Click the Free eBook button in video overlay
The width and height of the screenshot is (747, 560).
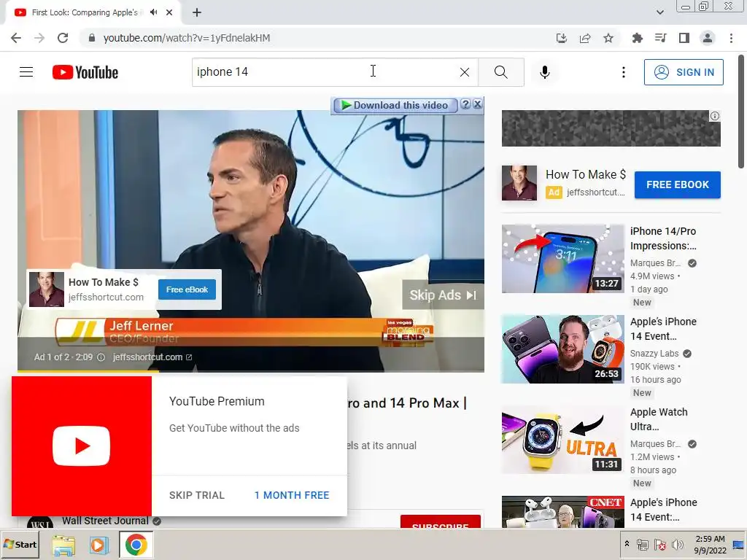[187, 289]
